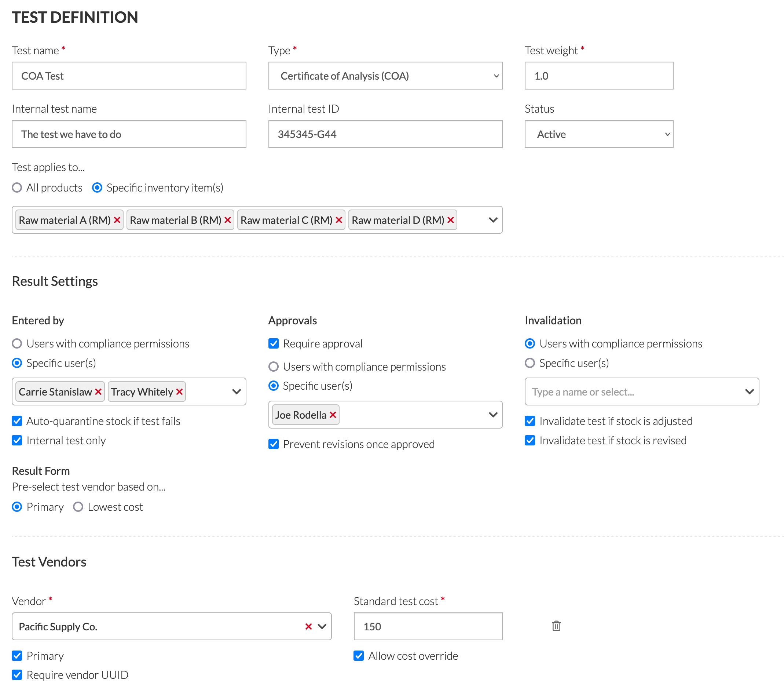Remove Joe Rodella from approvers
Image resolution: width=784 pixels, height=692 pixels.
pyautogui.click(x=333, y=415)
